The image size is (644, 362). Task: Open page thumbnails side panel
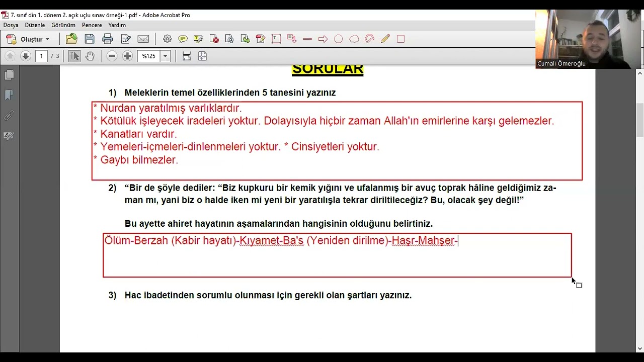coord(9,75)
